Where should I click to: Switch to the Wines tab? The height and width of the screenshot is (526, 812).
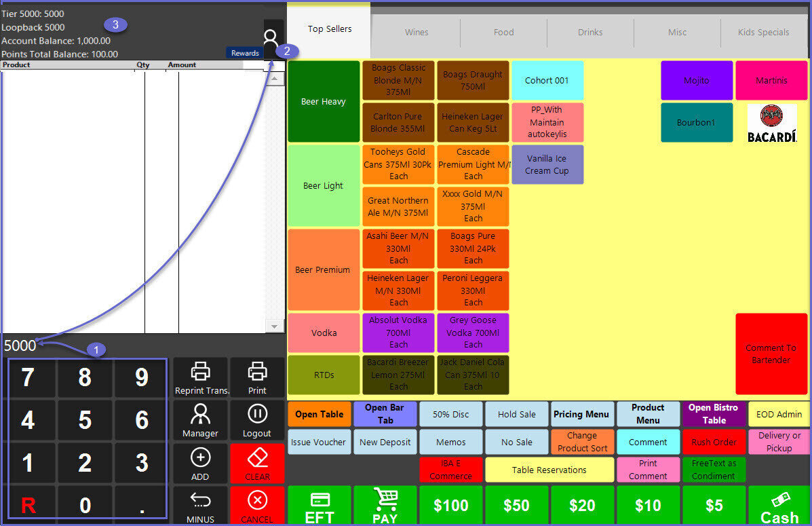(x=417, y=32)
